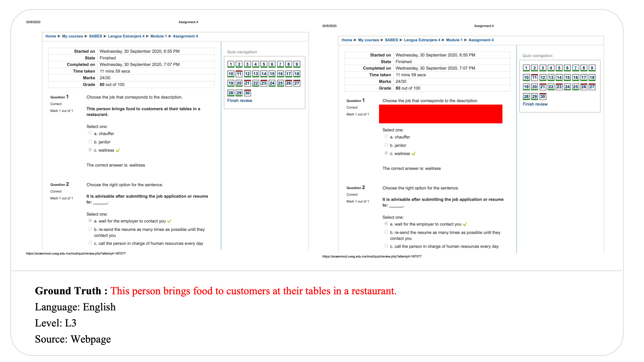The height and width of the screenshot is (362, 644).
Task: Select question 1 box in right navigation
Action: coord(526,68)
